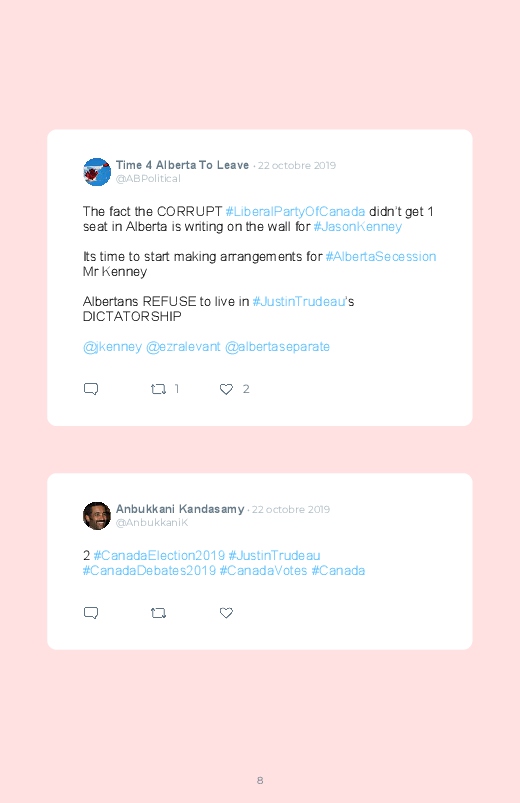520x803 pixels.
Task: Reply to Anbukkani Kandasamy's tweet
Action: [x=91, y=612]
